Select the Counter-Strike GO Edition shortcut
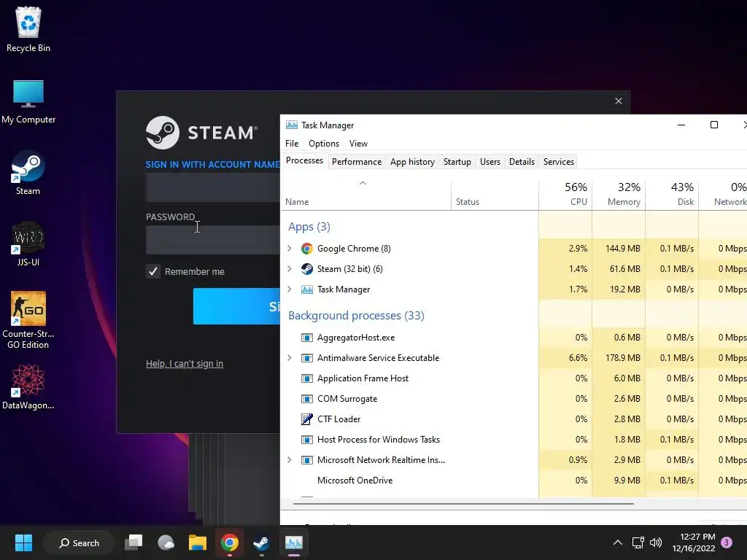The height and width of the screenshot is (560, 747). point(28,320)
